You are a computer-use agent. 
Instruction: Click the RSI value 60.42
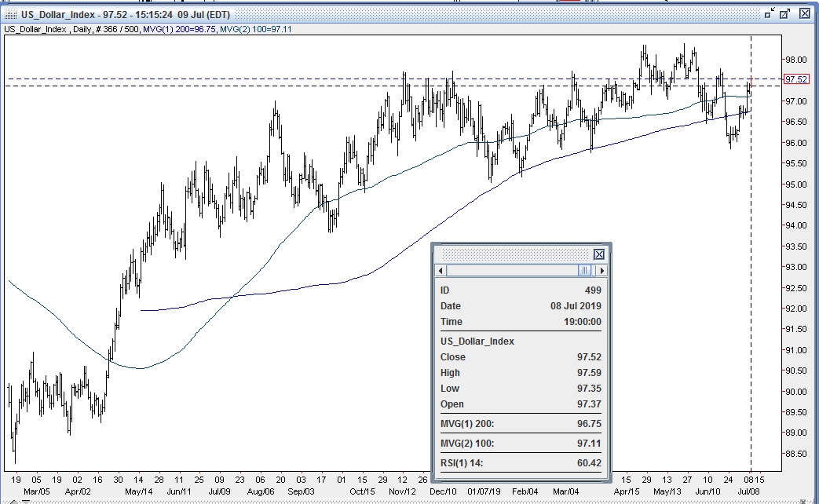point(589,463)
